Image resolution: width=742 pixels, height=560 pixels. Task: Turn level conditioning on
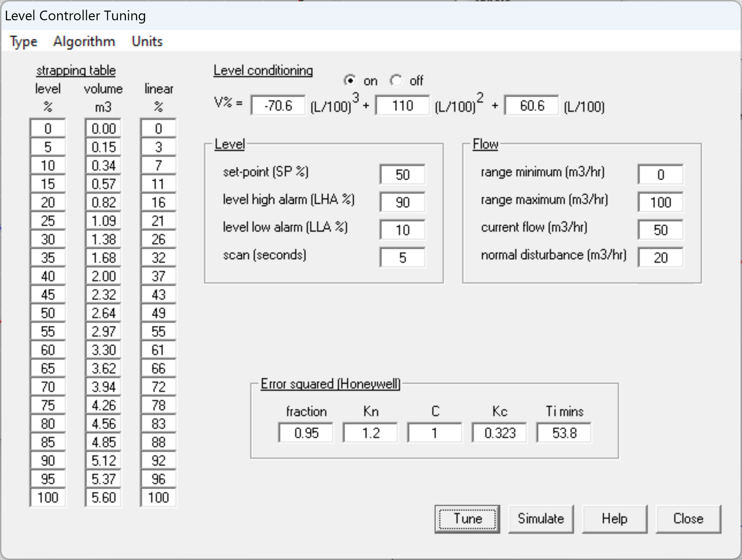[x=350, y=81]
